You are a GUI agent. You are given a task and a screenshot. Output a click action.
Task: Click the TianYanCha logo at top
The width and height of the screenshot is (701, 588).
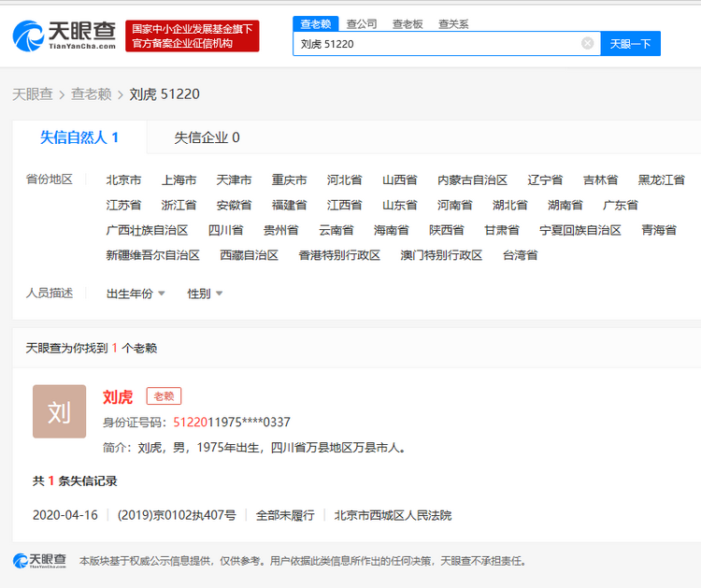64,36
